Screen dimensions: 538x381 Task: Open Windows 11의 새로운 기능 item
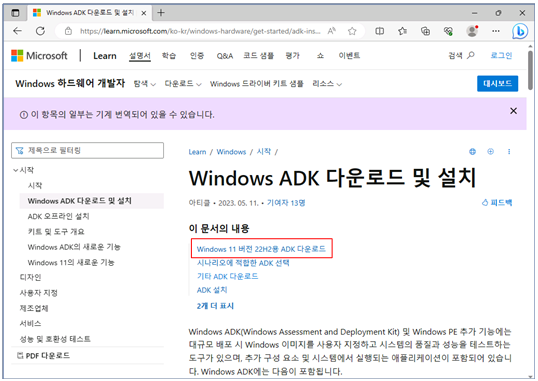point(71,263)
